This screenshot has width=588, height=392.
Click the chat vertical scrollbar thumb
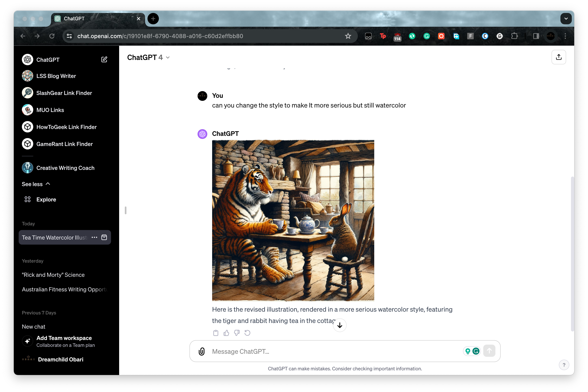tap(572, 254)
